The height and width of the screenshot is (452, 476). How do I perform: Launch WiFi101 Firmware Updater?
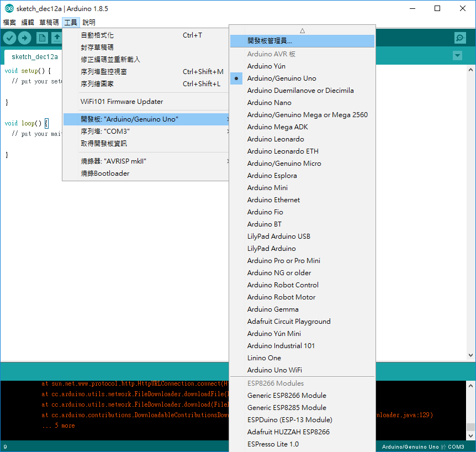(x=146, y=102)
